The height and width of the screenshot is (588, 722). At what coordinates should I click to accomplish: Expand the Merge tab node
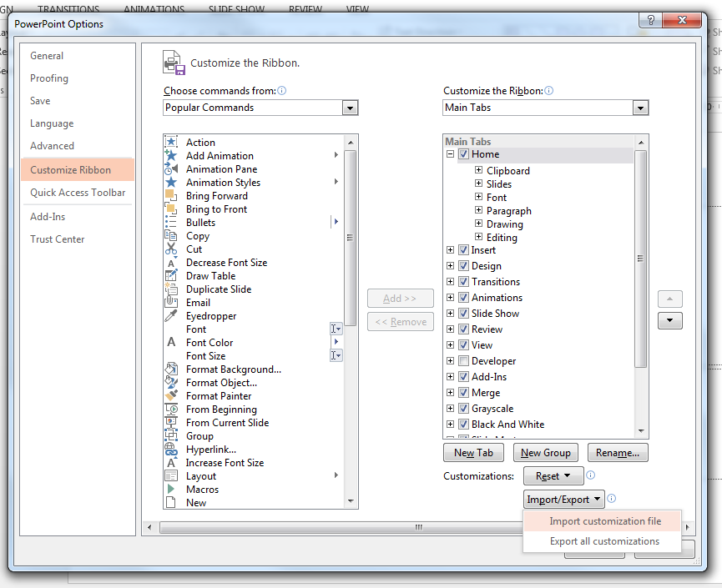tap(451, 393)
